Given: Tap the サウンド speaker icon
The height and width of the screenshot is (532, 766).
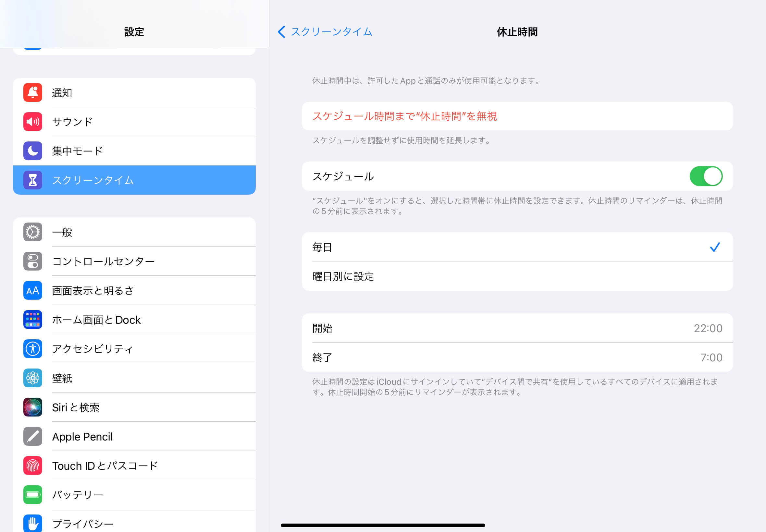Looking at the screenshot, I should point(33,121).
